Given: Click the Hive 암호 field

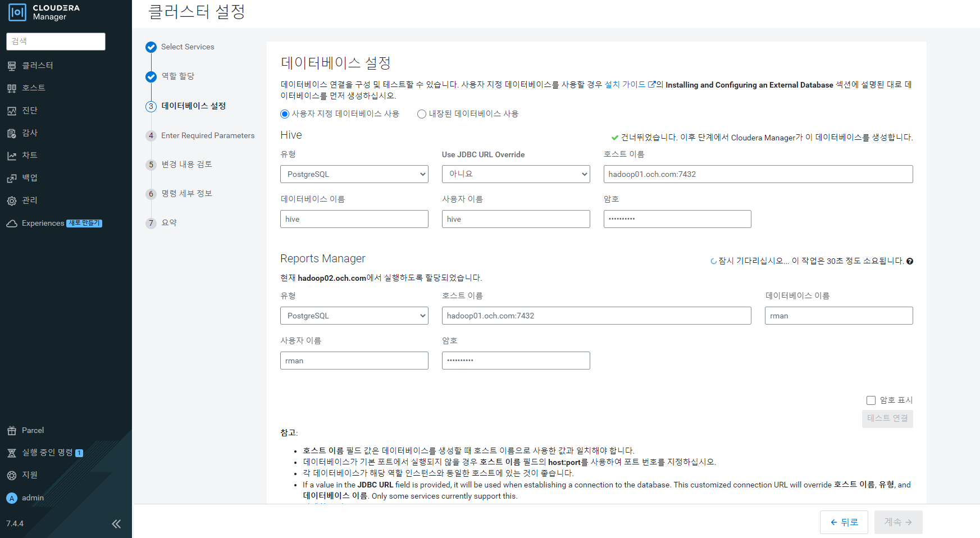Looking at the screenshot, I should coord(677,219).
